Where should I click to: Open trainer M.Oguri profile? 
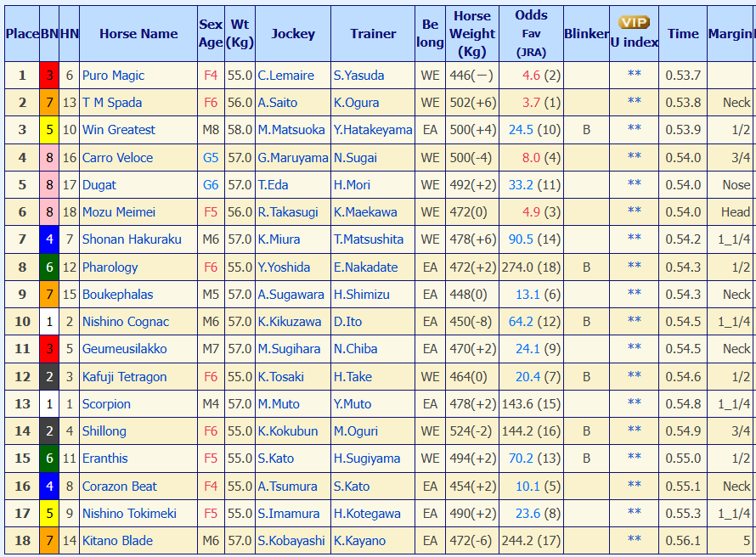pos(356,430)
